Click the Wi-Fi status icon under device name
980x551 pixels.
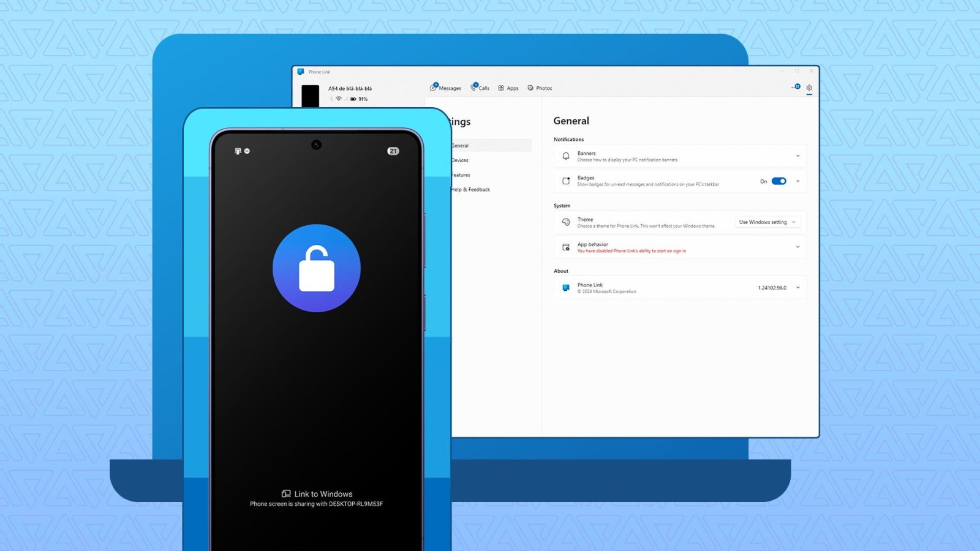[x=339, y=99]
